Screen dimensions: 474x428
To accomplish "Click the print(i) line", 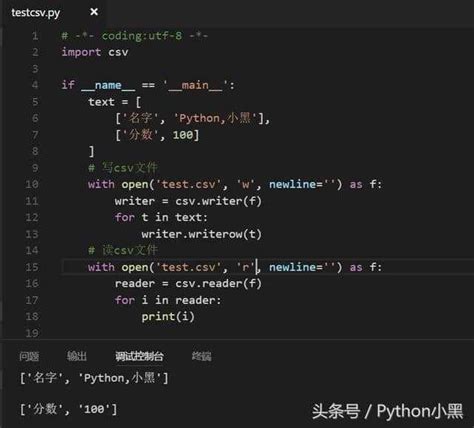I will click(168, 317).
